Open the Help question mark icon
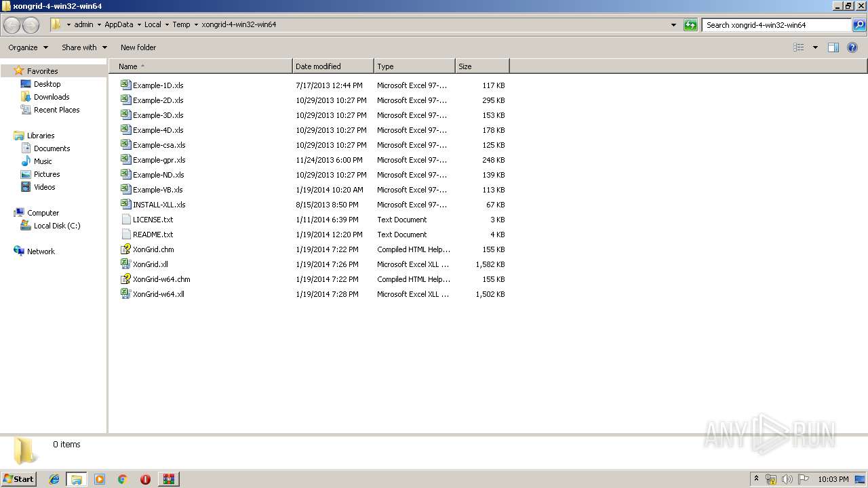 852,47
